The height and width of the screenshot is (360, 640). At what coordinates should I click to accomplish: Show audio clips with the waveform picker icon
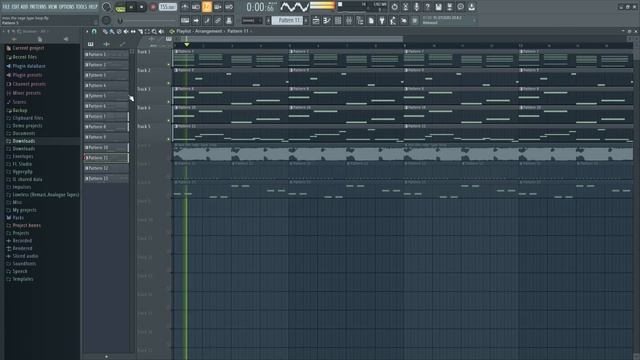[x=107, y=44]
